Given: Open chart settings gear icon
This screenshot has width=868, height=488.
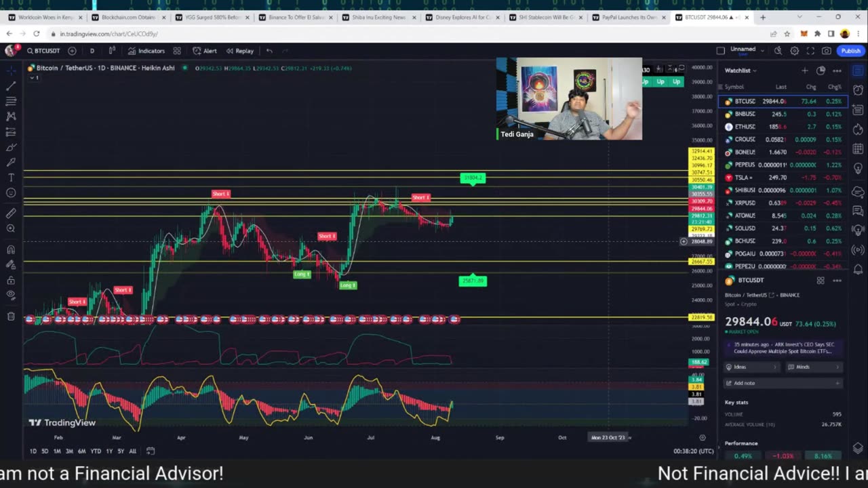Looking at the screenshot, I should 794,51.
